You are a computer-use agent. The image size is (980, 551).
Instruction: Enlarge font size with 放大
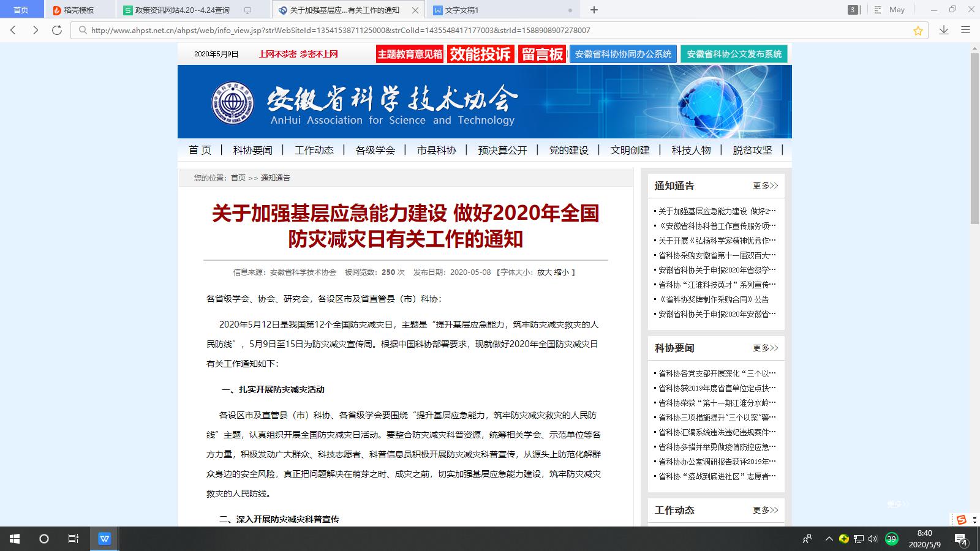pyautogui.click(x=545, y=272)
